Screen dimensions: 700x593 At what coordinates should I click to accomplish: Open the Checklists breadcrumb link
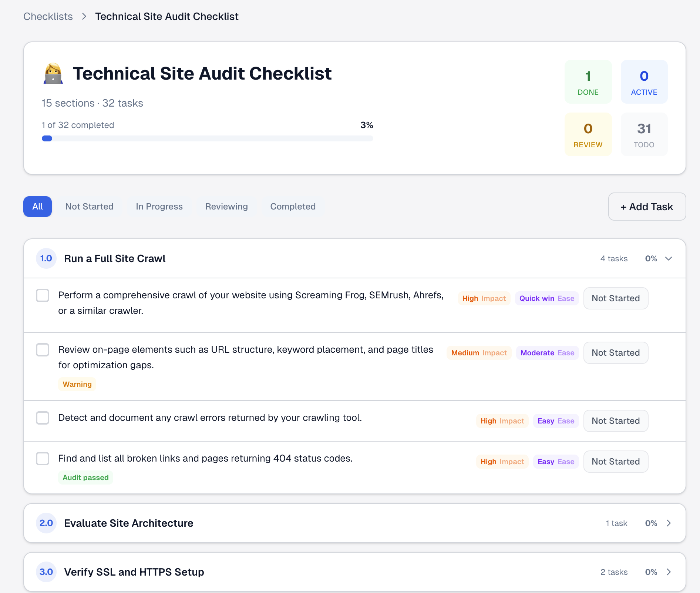point(48,16)
